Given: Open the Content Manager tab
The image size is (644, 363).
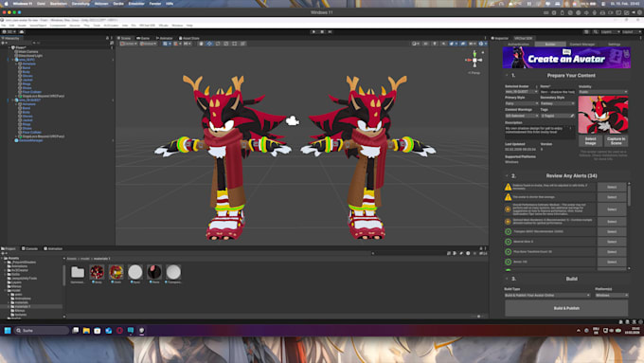Looking at the screenshot, I should 582,45.
